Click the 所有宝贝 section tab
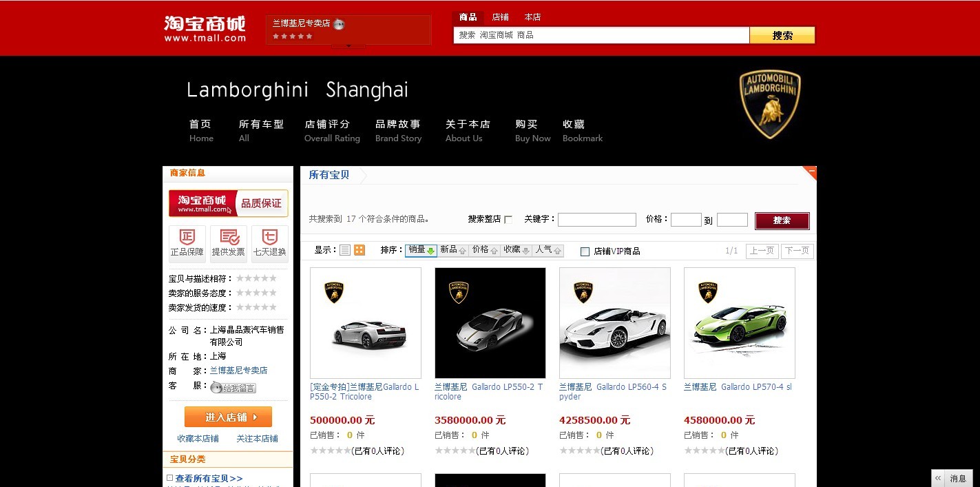This screenshot has width=980, height=487. (329, 175)
